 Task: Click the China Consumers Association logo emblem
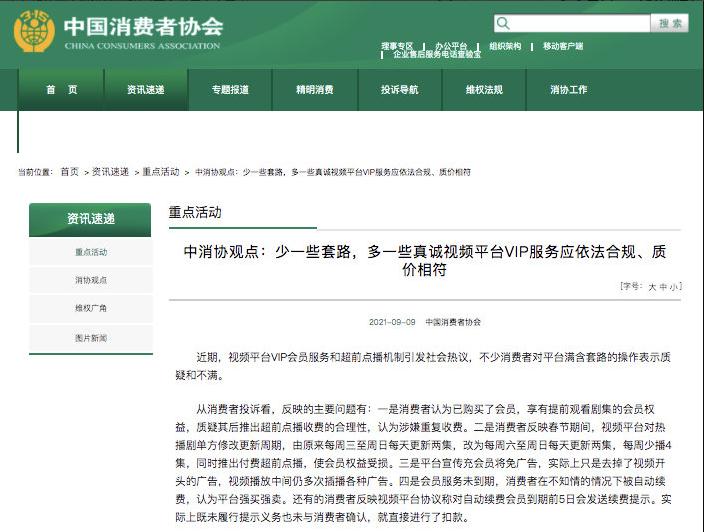pos(34,31)
